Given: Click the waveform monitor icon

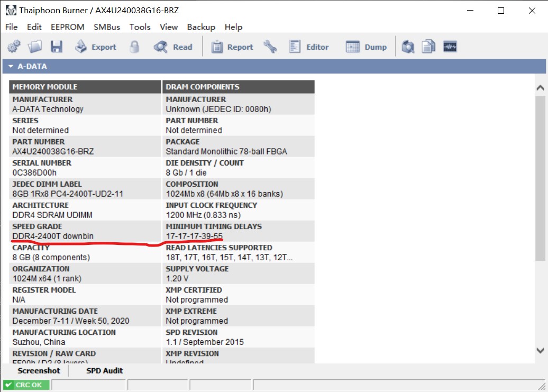Looking at the screenshot, I should [450, 47].
